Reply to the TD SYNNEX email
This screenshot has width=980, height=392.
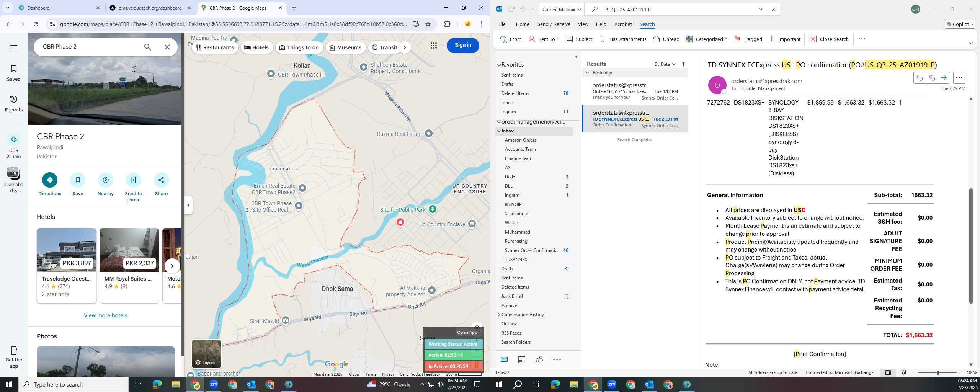919,78
